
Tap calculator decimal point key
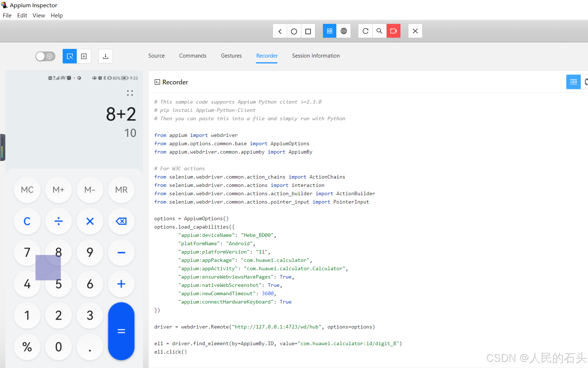[x=90, y=347]
